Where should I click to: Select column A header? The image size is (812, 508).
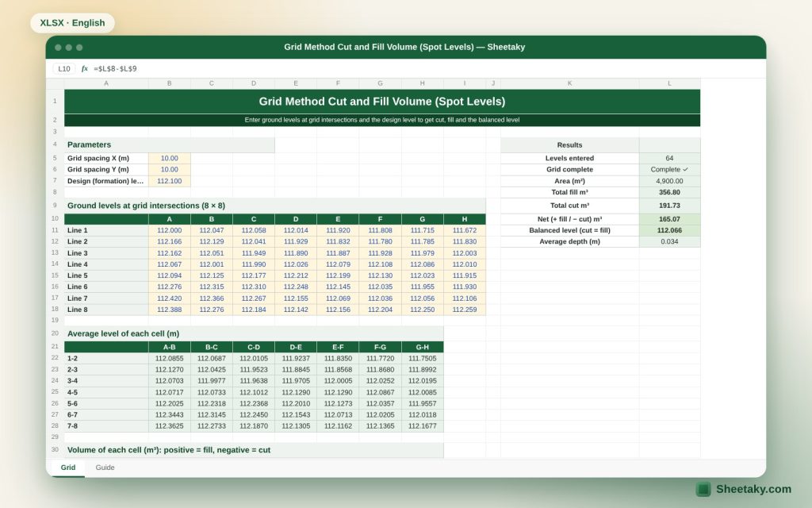(x=106, y=83)
